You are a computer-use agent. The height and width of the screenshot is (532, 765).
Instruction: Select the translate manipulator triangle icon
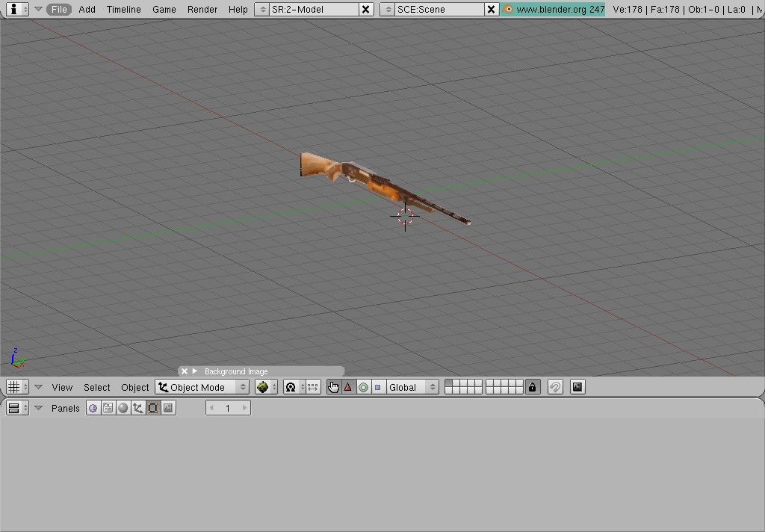pos(347,387)
